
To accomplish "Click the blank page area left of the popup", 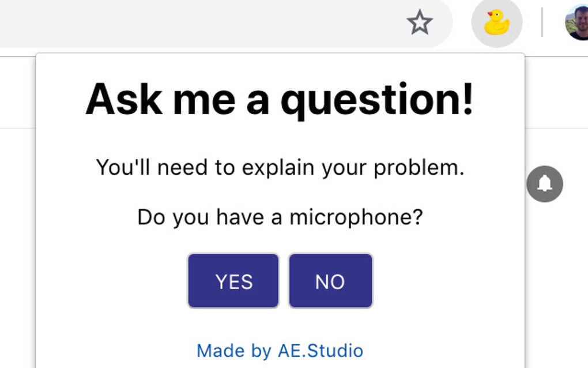I will click(x=17, y=231).
